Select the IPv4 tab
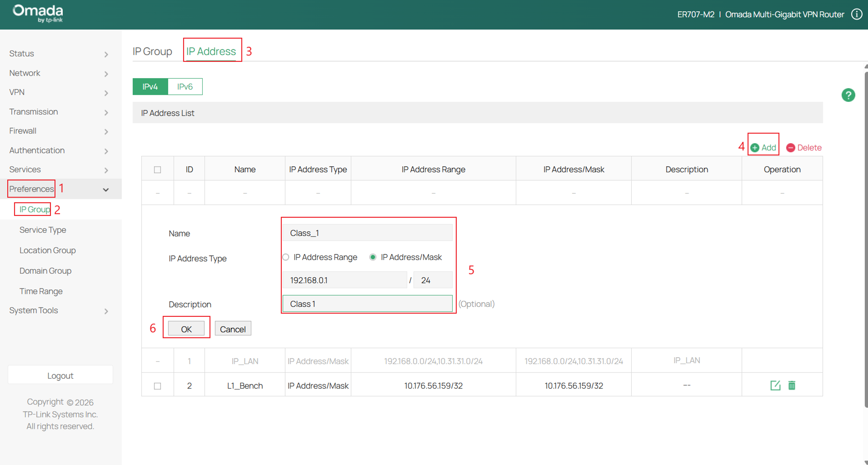This screenshot has height=465, width=868. (150, 87)
